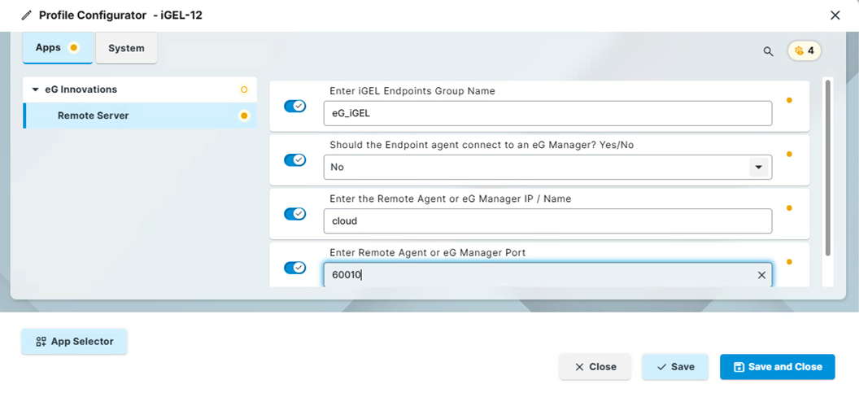Collapse the eG Innovations tree node
This screenshot has width=868, height=393.
36,90
